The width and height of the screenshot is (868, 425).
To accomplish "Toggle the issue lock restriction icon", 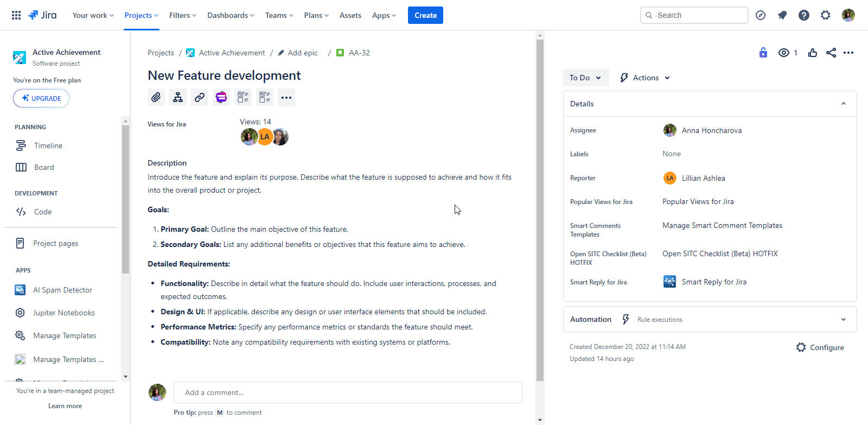I will pos(763,53).
